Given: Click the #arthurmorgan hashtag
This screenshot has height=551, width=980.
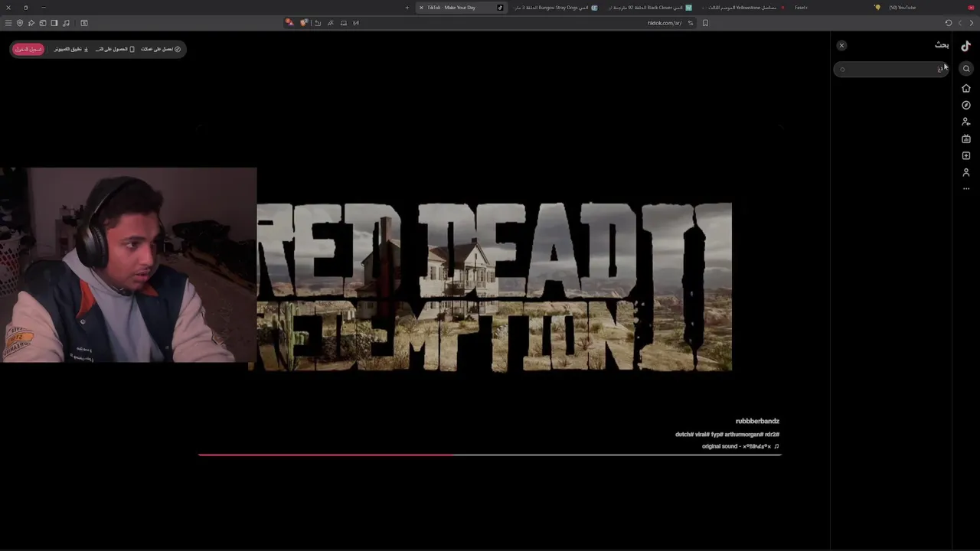Looking at the screenshot, I should [743, 434].
